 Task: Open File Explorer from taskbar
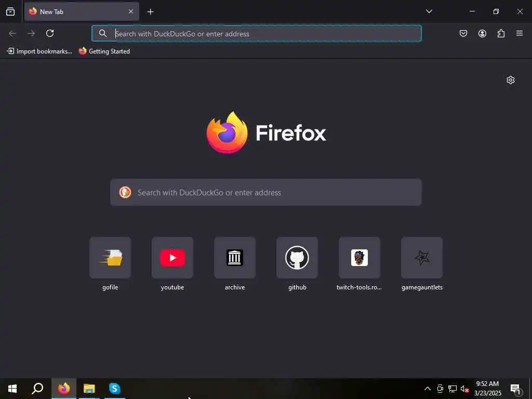tap(89, 389)
